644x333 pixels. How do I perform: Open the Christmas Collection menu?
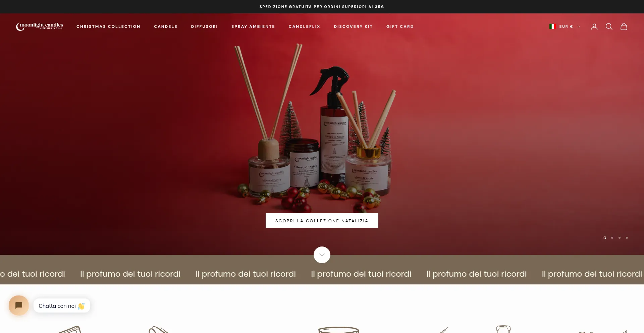pyautogui.click(x=108, y=26)
